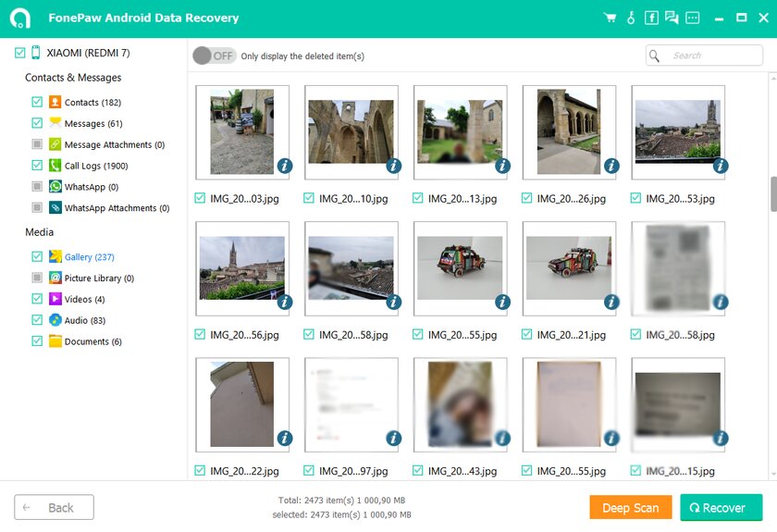Show info for the IMG_20...03.jpg photo
Screen dimensions: 777x532
point(285,166)
